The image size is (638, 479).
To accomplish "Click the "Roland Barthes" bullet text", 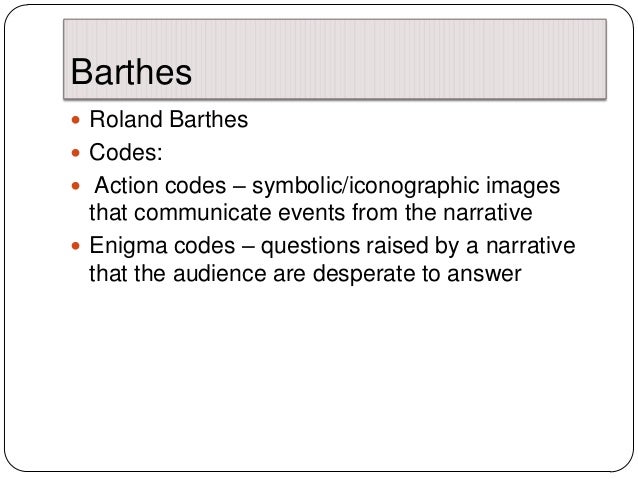I will pyautogui.click(x=168, y=119).
